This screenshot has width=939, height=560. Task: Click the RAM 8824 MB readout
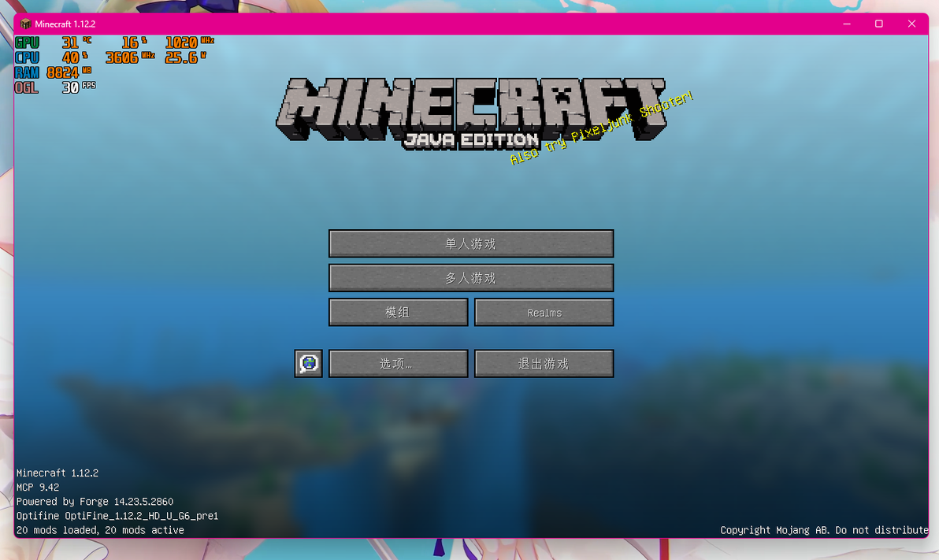pos(54,72)
